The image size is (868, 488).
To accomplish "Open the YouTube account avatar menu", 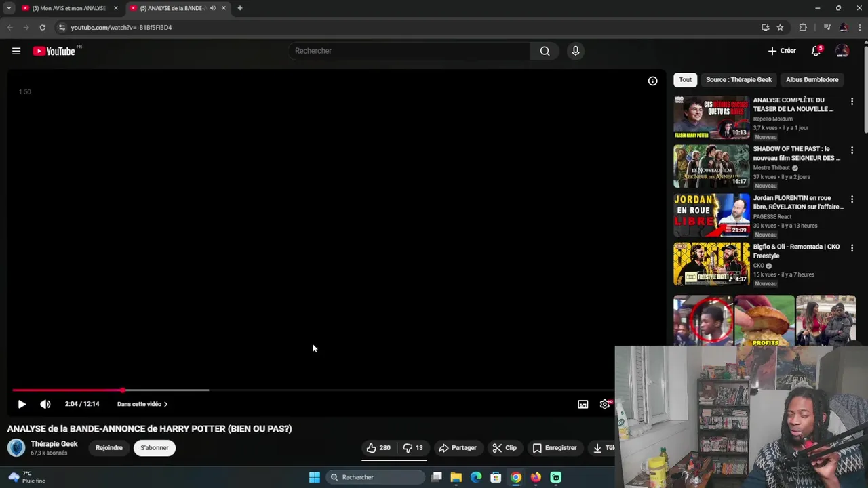I will click(x=842, y=51).
